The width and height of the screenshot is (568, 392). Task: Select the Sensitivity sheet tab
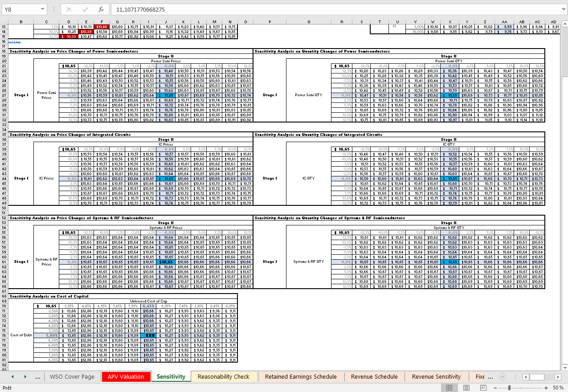(171, 376)
